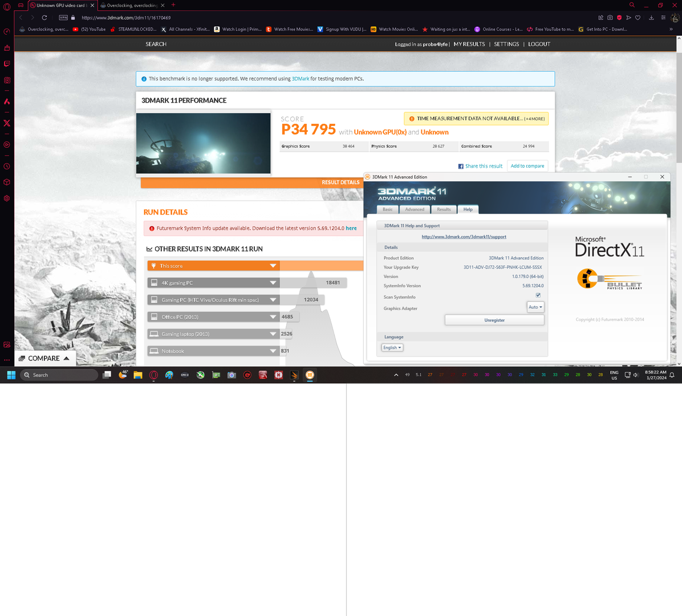
Task: Open the My Flow send icon
Action: pos(628,18)
